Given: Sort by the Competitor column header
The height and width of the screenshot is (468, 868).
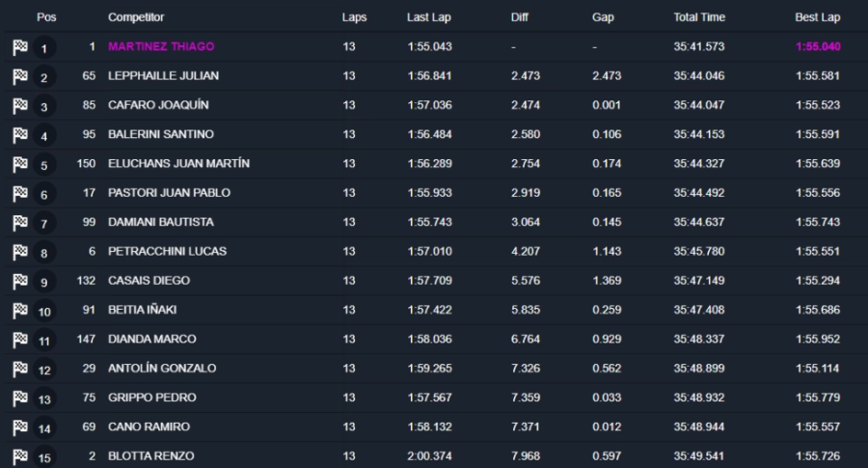Looking at the screenshot, I should (x=136, y=17).
